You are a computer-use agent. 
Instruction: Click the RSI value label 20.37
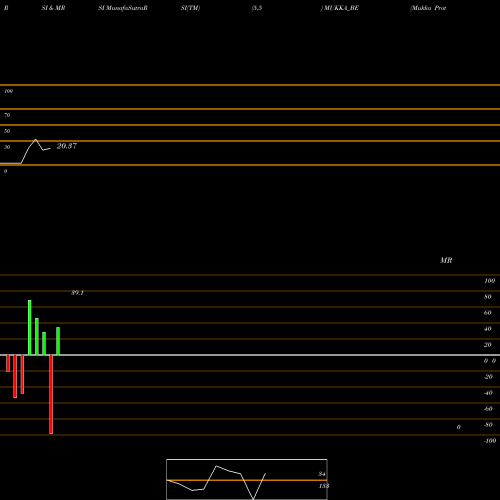(x=67, y=146)
